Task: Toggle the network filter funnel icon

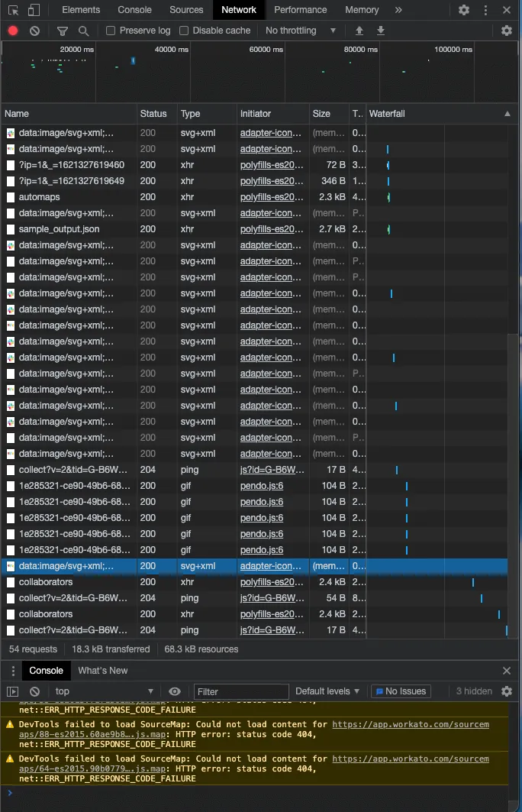Action: click(63, 31)
